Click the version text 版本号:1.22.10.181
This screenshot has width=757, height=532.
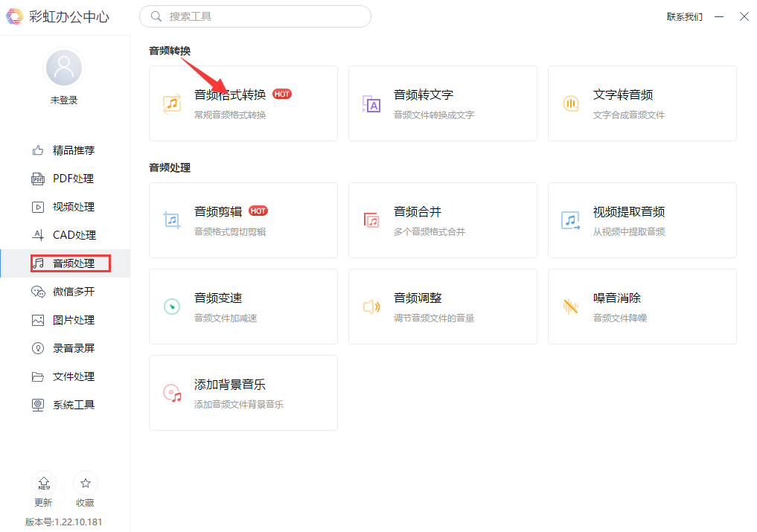[x=64, y=522]
